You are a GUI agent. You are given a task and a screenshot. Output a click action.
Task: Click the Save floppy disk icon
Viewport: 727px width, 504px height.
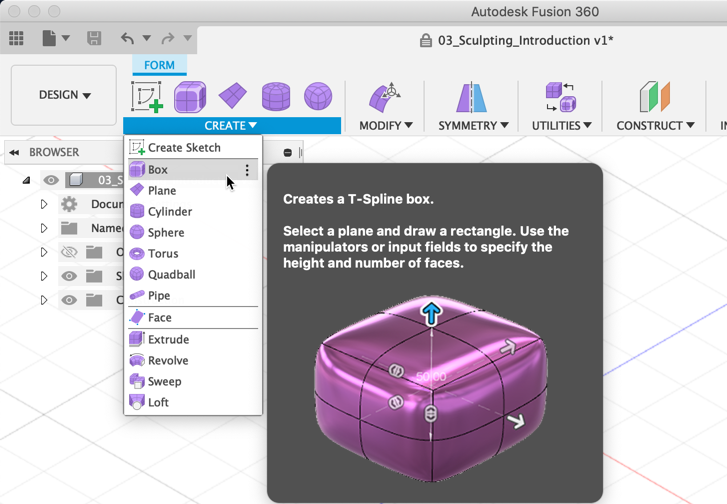click(94, 38)
